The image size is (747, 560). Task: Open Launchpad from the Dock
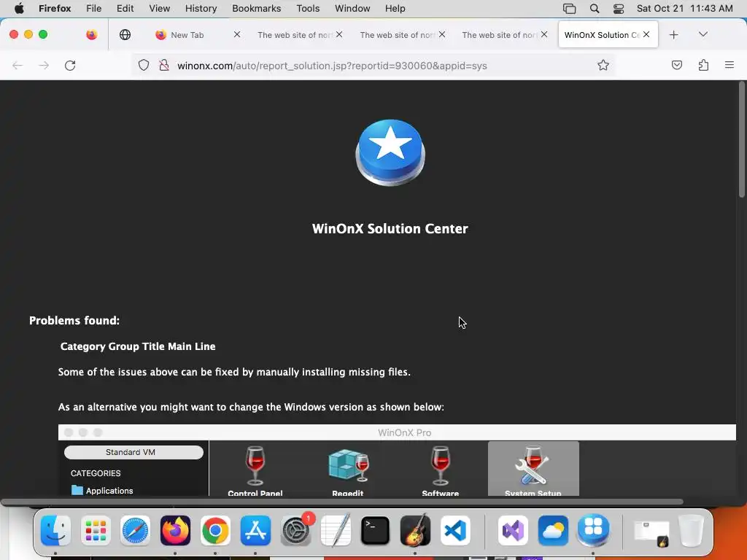pyautogui.click(x=96, y=531)
